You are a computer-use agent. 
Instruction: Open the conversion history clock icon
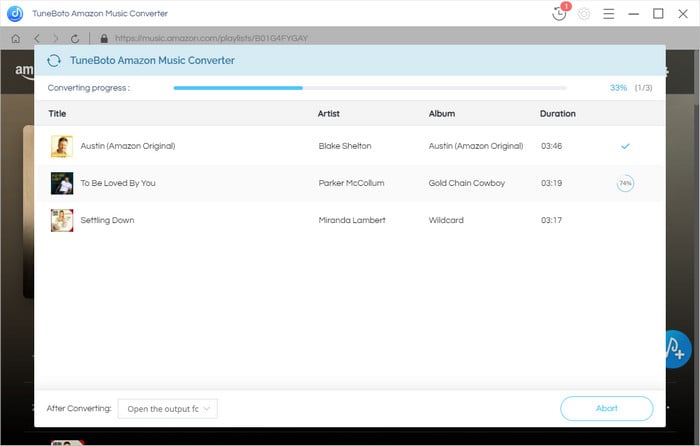[559, 13]
